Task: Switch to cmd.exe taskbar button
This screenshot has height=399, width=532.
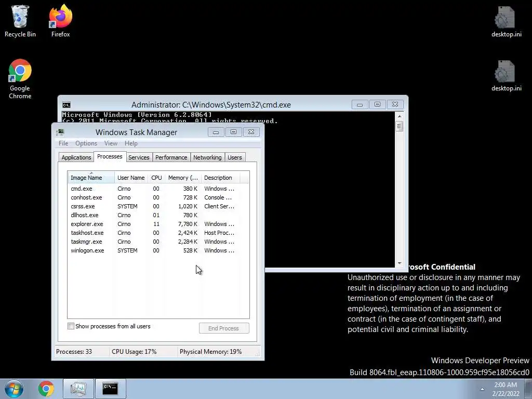Action: (110, 389)
